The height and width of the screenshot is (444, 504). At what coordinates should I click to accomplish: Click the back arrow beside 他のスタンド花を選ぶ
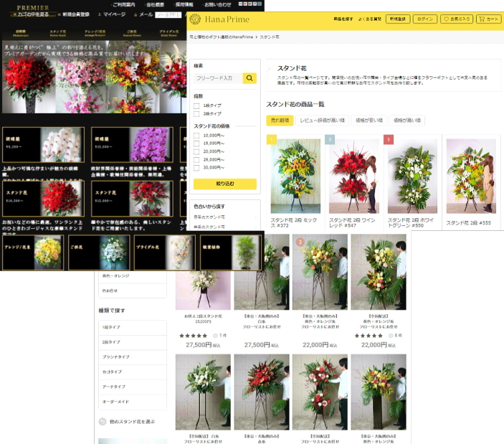point(103,422)
